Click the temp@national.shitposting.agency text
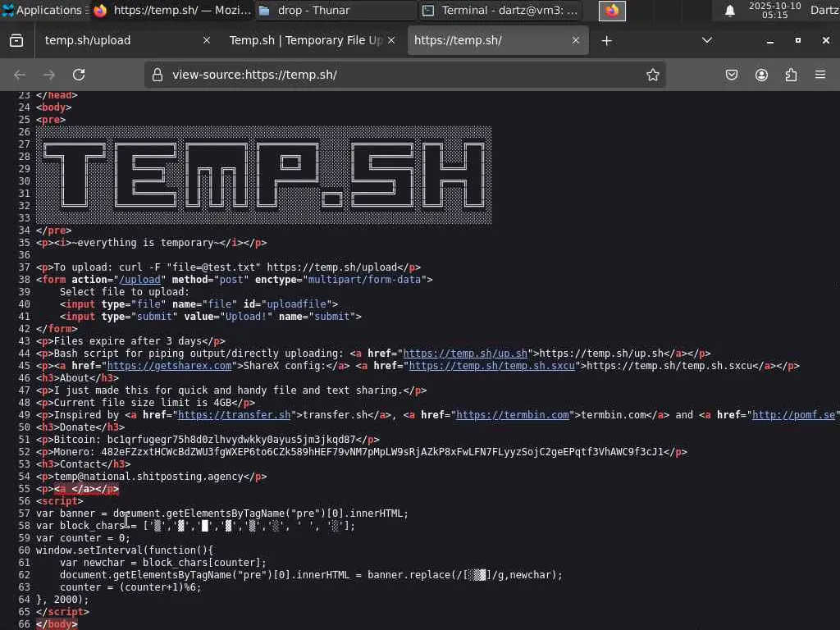840x630 pixels. point(149,477)
